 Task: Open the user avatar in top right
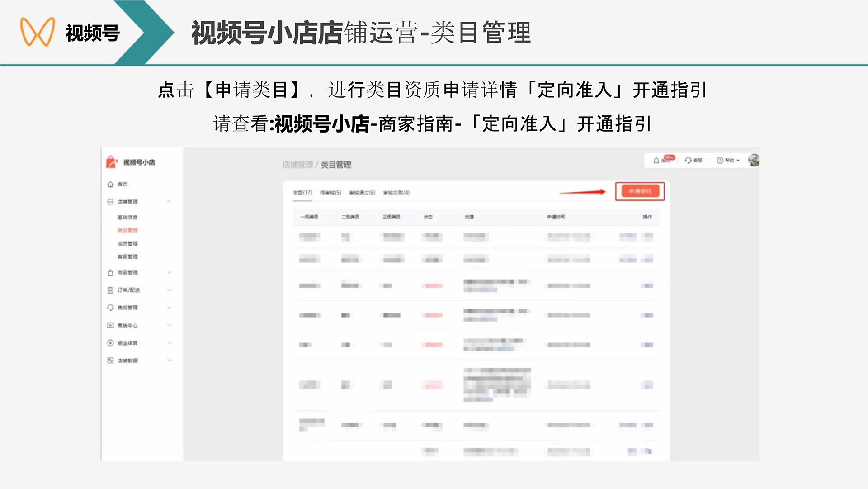click(754, 160)
